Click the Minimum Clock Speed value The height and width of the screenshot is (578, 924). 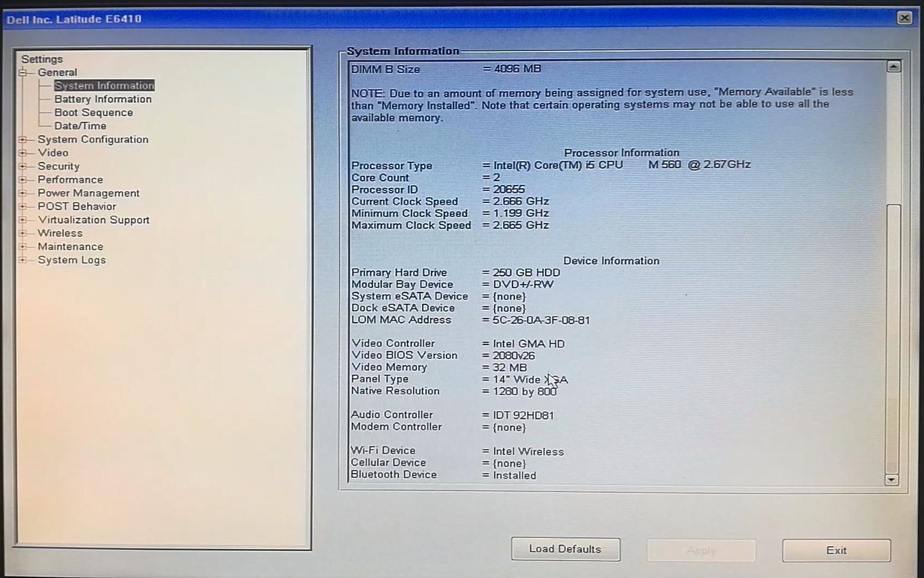[520, 214]
